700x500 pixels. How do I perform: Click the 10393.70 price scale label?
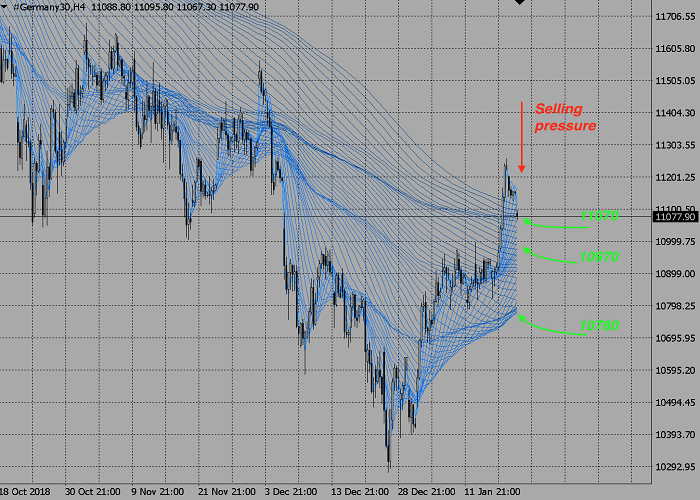click(675, 434)
